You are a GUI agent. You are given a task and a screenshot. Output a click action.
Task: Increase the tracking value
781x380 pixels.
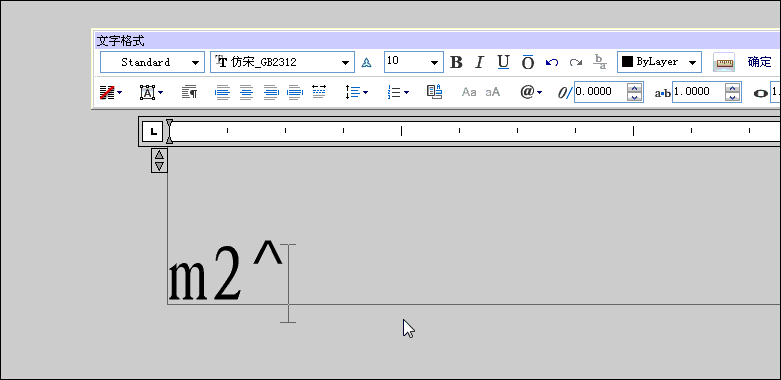click(x=732, y=88)
